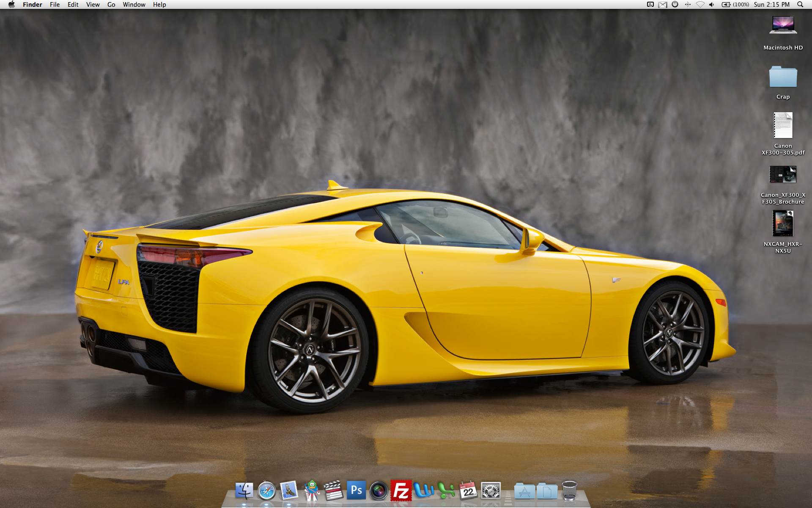Select the Crap folder on desktop
The height and width of the screenshot is (508, 812).
click(783, 78)
